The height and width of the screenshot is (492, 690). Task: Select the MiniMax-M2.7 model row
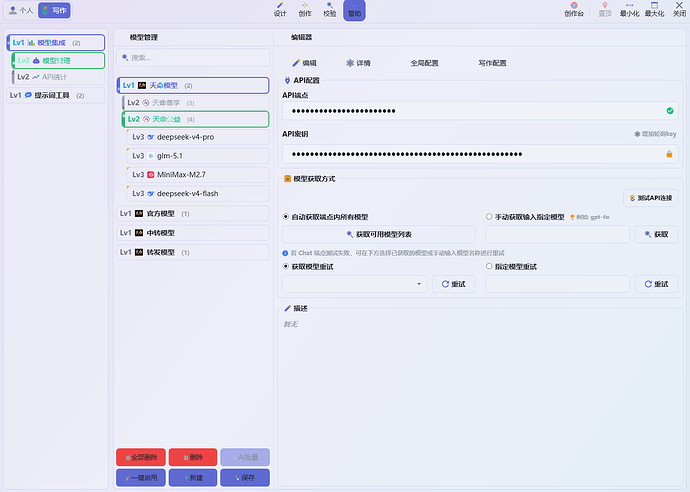(198, 175)
